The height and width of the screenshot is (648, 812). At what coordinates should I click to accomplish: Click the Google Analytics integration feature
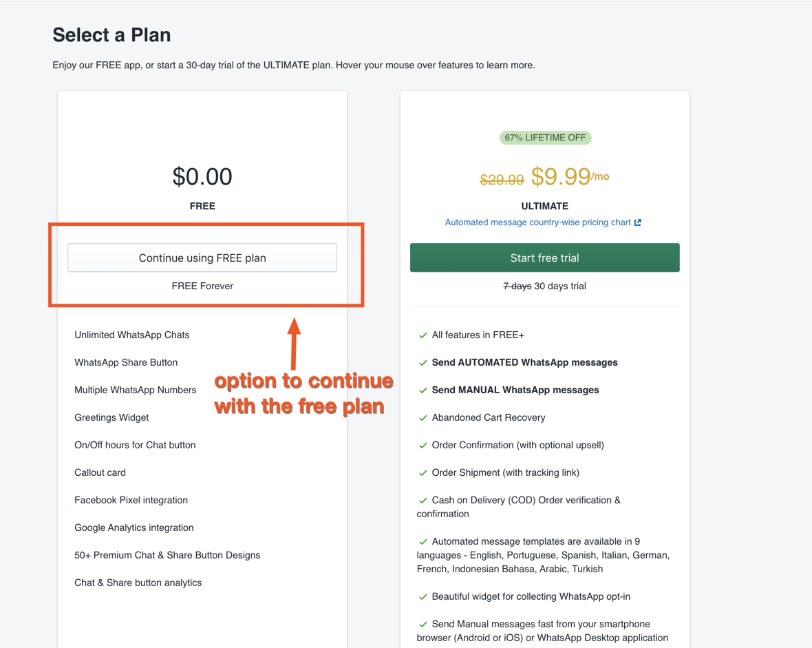pyautogui.click(x=133, y=527)
